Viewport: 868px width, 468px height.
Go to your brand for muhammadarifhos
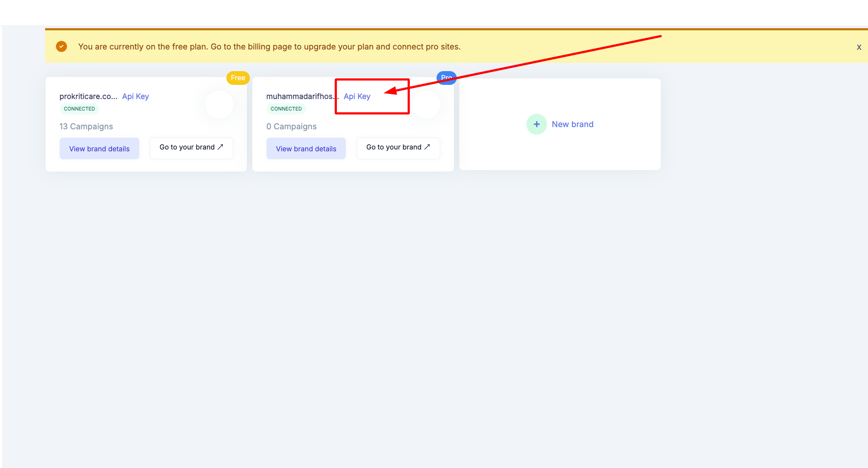[398, 147]
